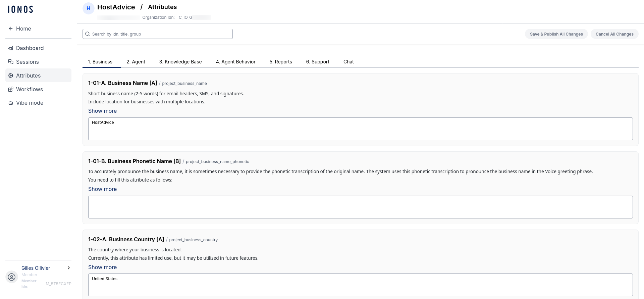Open the 3. Knowledge Base tab
Image resolution: width=644 pixels, height=299 pixels.
(x=180, y=62)
